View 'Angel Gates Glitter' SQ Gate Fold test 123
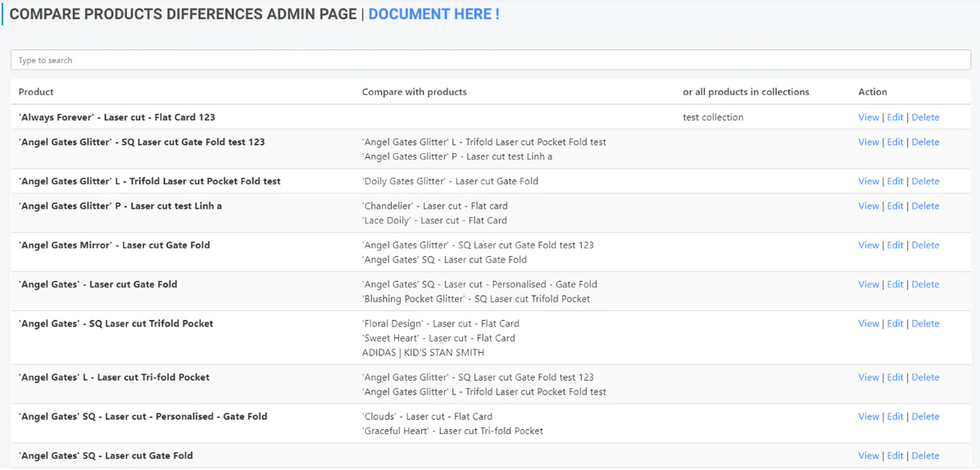Screen dimensions: 980x470 click(x=868, y=142)
